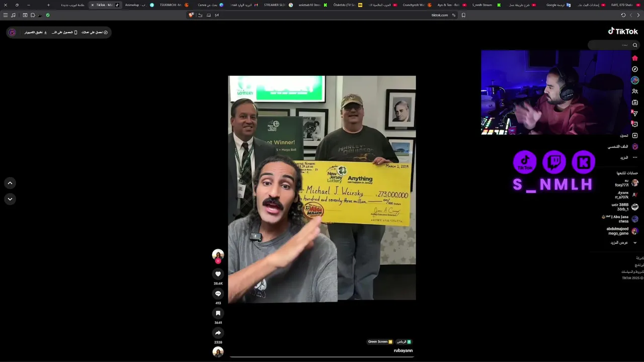The height and width of the screenshot is (362, 644).
Task: Go to previous video with up arrow
Action: coord(10,183)
